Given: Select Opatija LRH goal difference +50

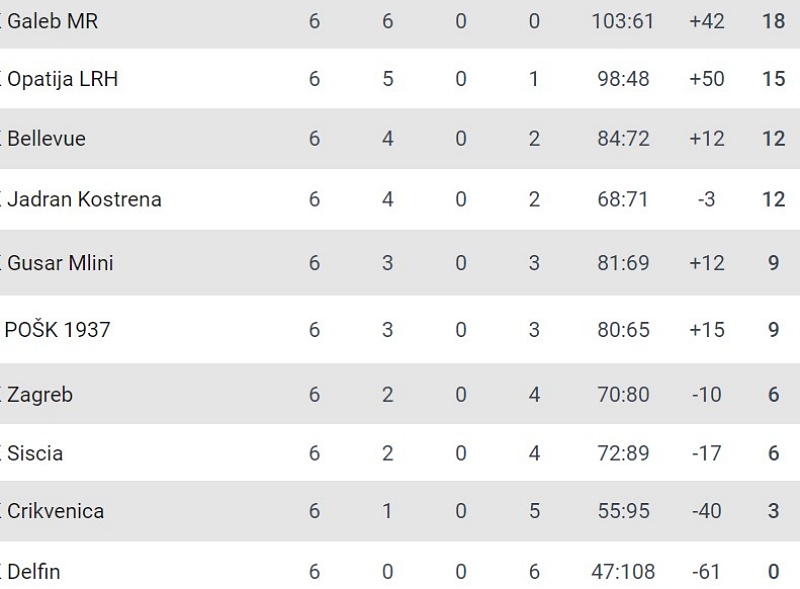Looking at the screenshot, I should pos(707,79).
